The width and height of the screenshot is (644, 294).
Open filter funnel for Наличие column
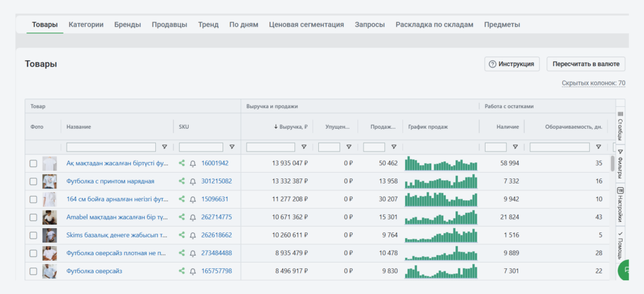515,147
